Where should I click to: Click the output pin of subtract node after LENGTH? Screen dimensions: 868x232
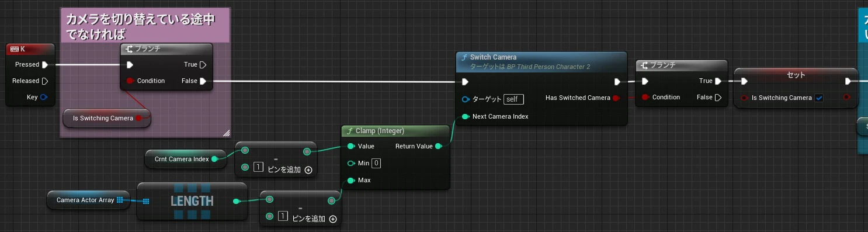[332, 200]
